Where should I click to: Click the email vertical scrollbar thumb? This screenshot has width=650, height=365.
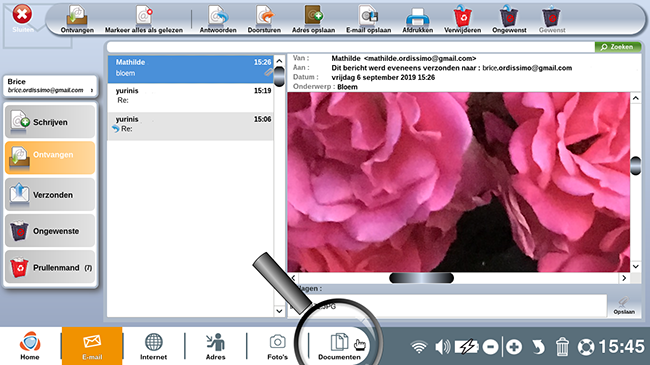tap(635, 166)
